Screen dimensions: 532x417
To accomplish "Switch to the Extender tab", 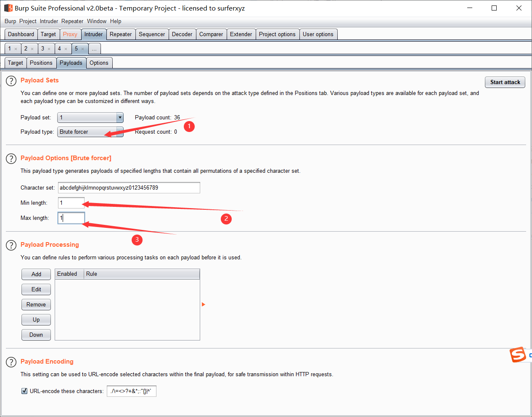I will 241,34.
